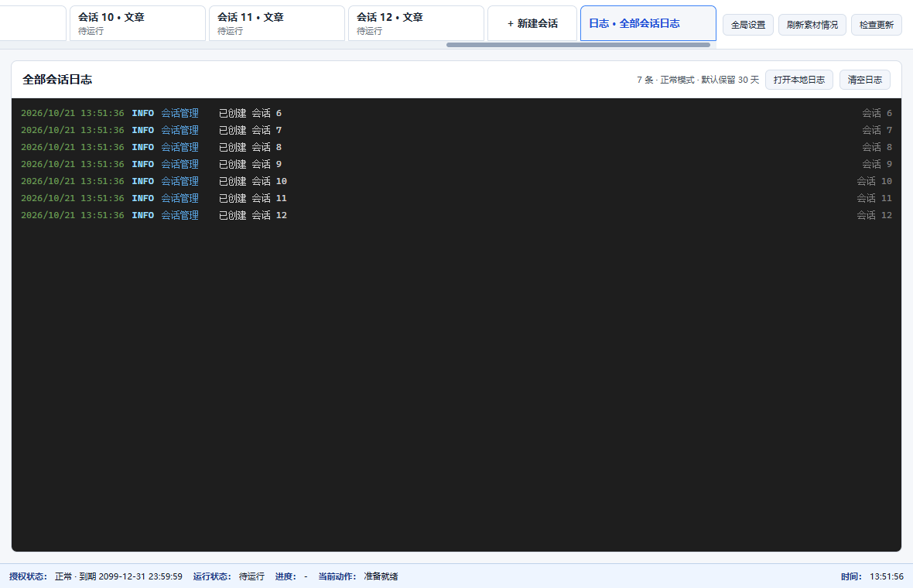Click the log summary 7 条 · 正常模式 text
This screenshot has height=588, width=913.
698,80
